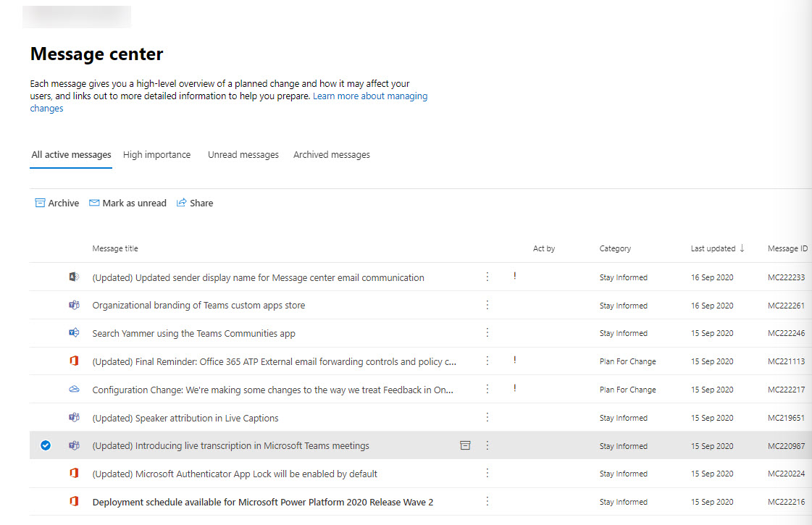
Task: Open the Archived messages tab
Action: [x=332, y=155]
